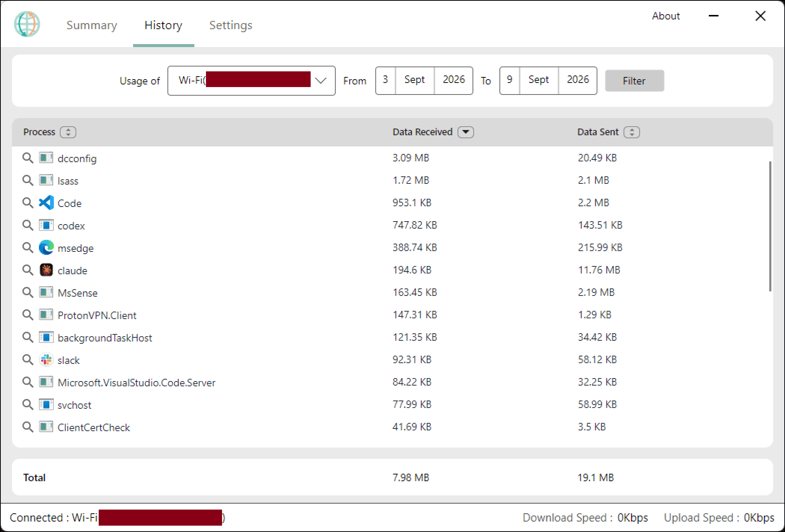Close the application window
Screen dimensions: 785x532
pos(760,16)
